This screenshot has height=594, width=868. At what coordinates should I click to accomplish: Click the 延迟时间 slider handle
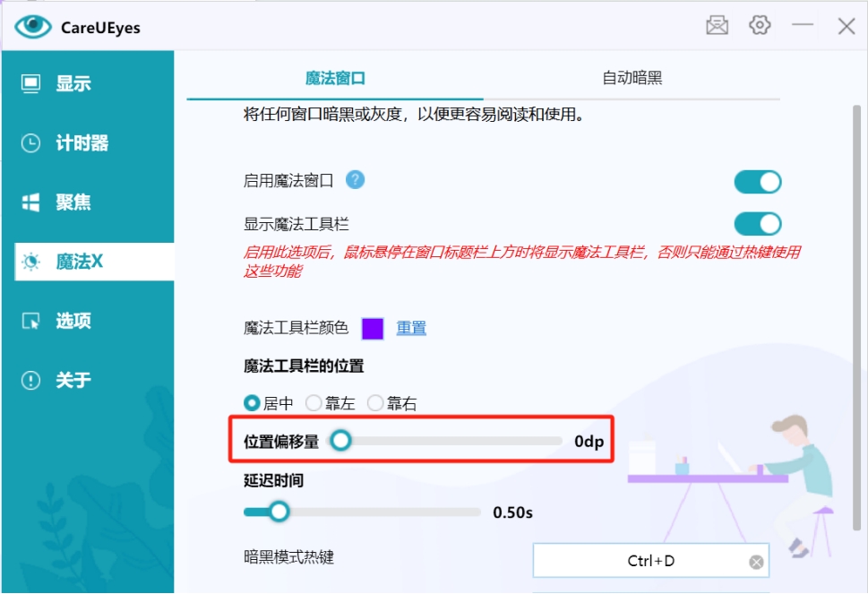279,512
